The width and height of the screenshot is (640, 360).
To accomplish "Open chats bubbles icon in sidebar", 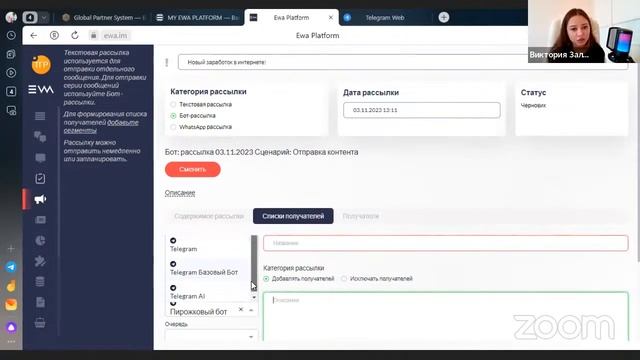I will pyautogui.click(x=40, y=137).
